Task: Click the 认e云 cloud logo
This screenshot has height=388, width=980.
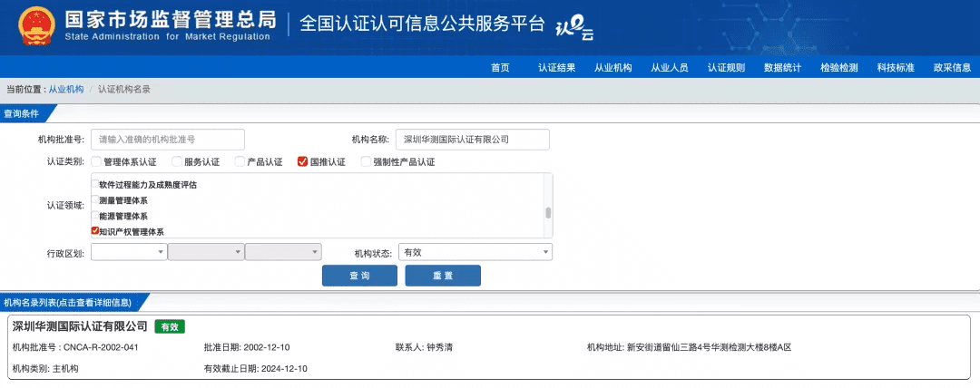Action: pyautogui.click(x=573, y=28)
